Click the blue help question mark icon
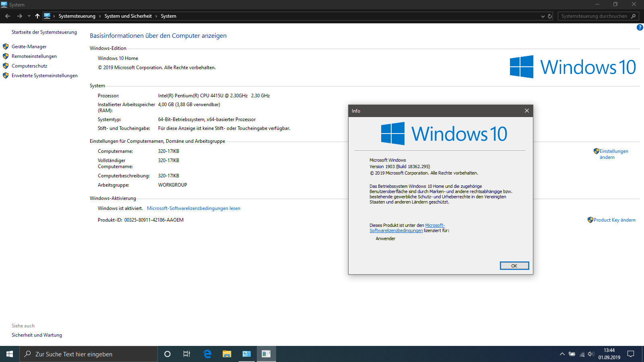 [x=640, y=27]
